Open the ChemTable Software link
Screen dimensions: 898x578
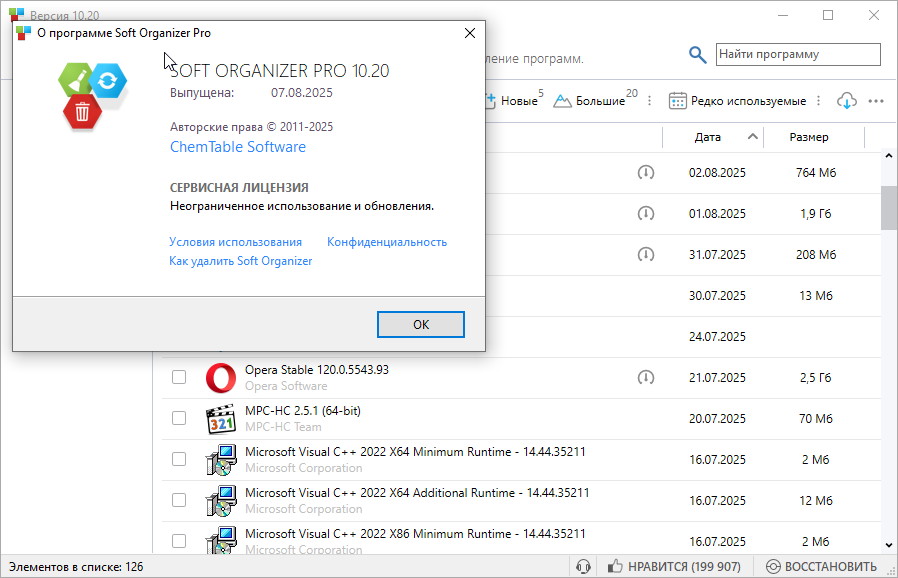point(238,147)
